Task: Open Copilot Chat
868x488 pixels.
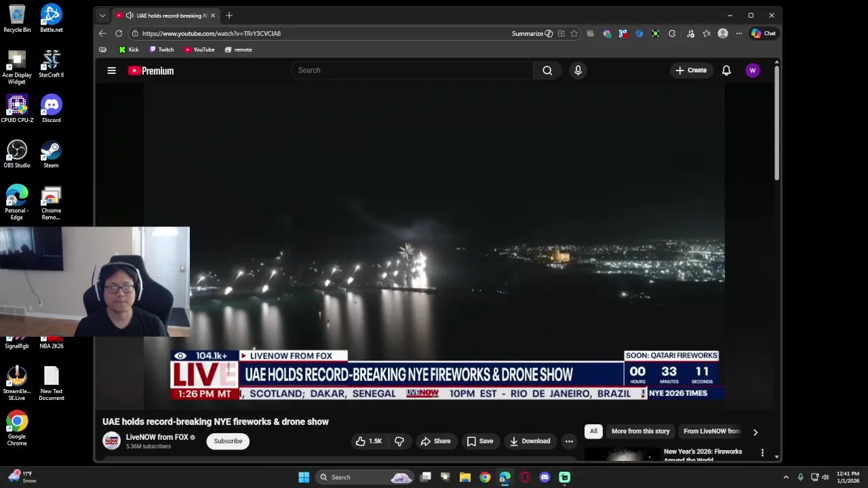Action: (x=764, y=33)
